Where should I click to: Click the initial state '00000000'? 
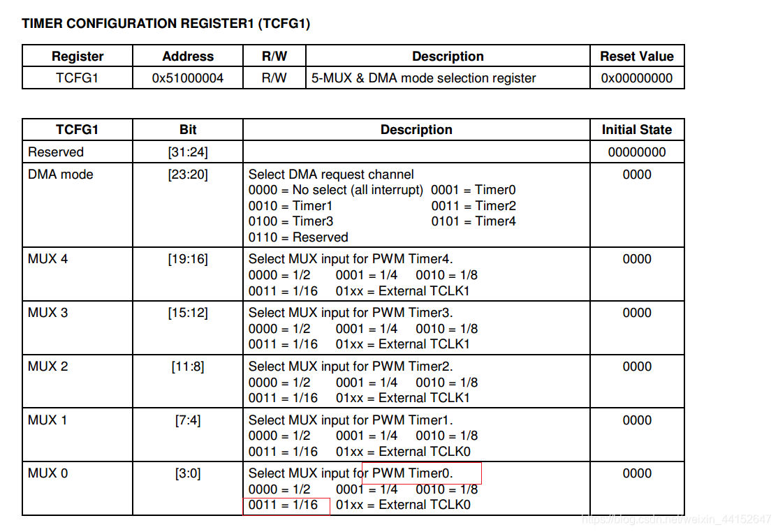click(x=637, y=152)
